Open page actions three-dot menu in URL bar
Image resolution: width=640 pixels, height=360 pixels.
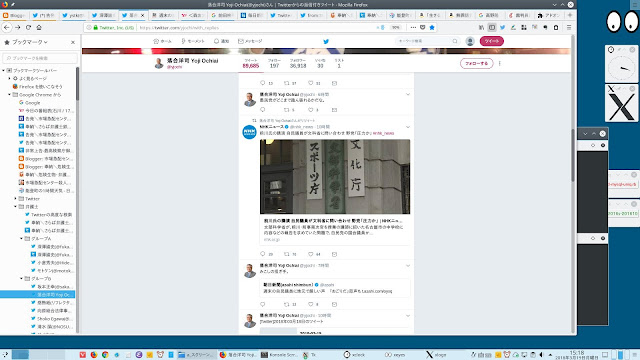point(413,27)
